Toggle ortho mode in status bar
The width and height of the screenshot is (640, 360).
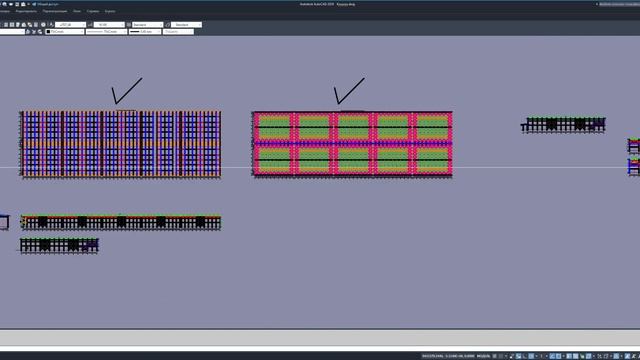524,356
